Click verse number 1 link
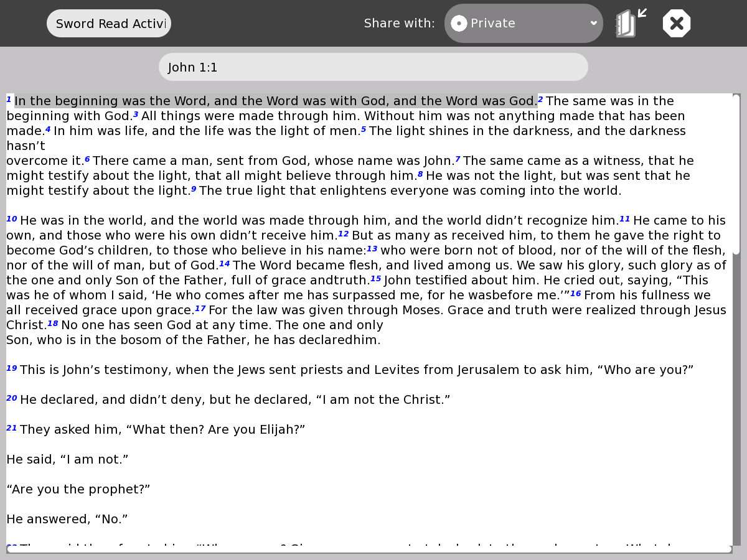Viewport: 747px width, 560px height. click(9, 100)
